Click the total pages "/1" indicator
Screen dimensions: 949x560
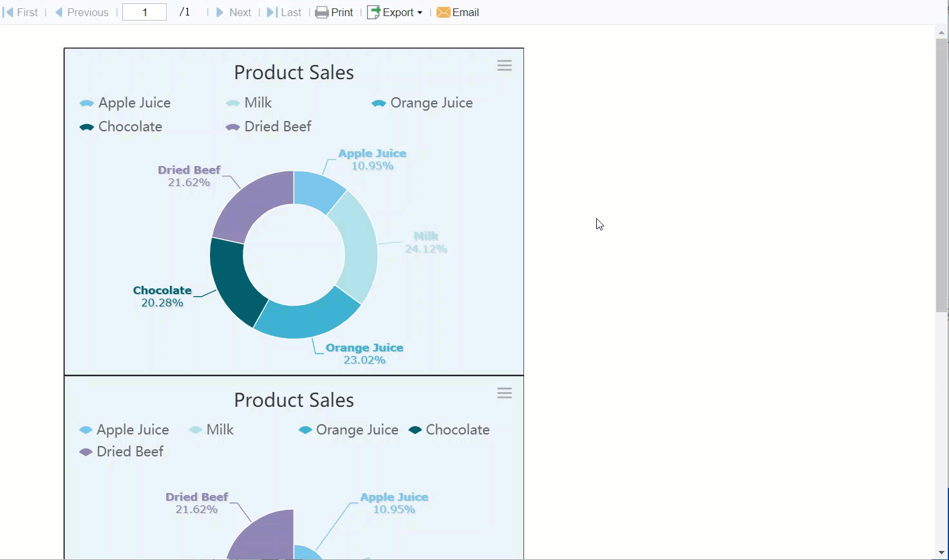coord(185,12)
